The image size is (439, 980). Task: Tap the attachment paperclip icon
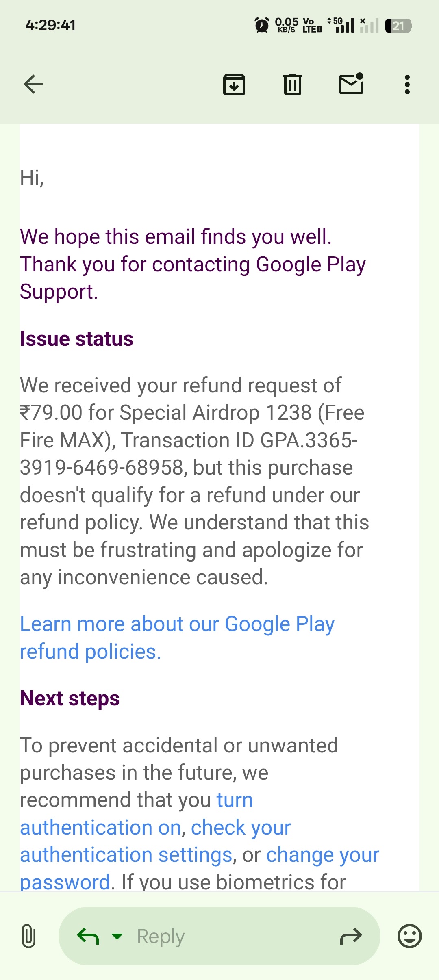[x=28, y=936]
